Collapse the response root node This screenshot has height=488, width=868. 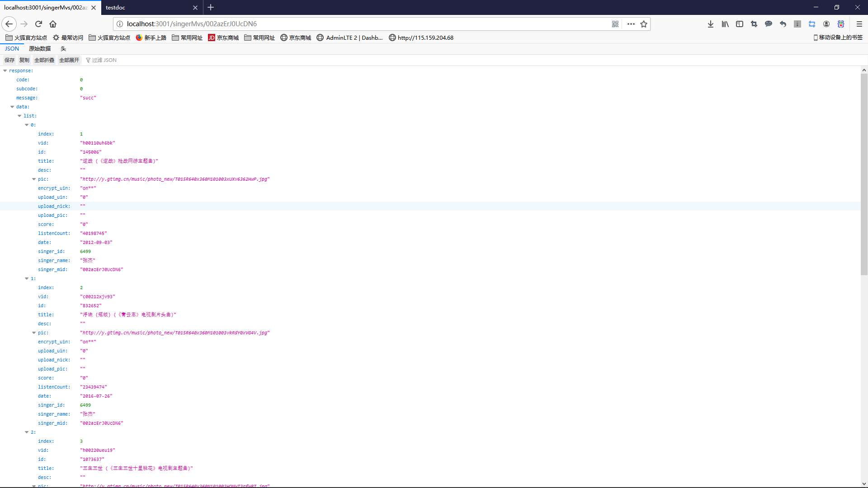[x=5, y=71]
